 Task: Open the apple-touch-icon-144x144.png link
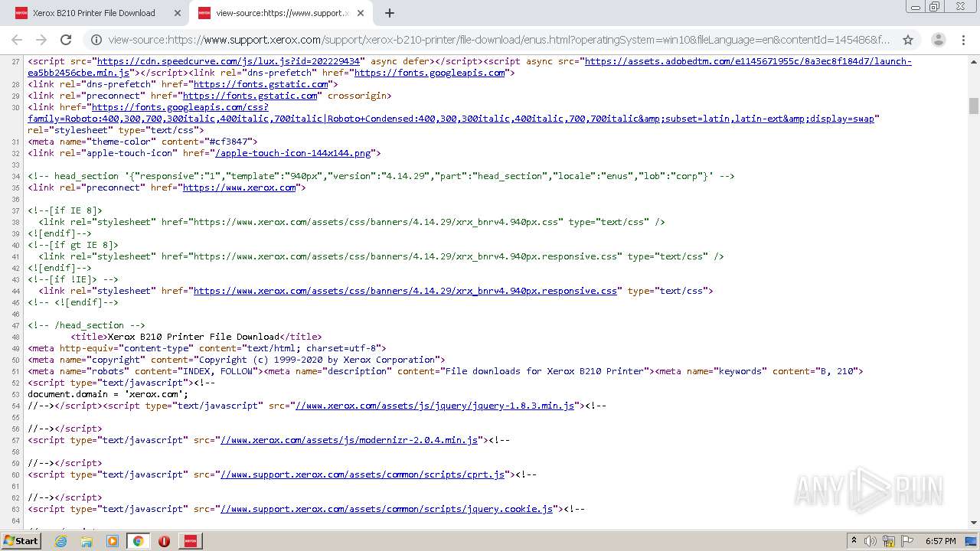coord(292,153)
